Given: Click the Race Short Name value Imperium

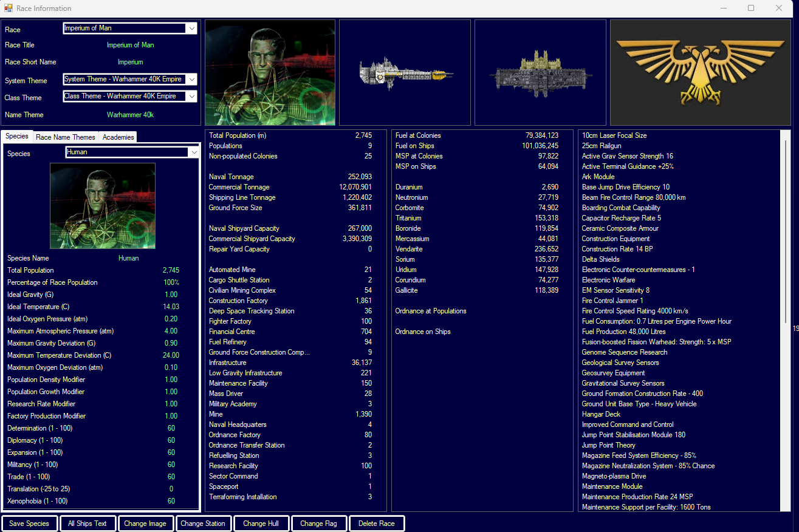Looking at the screenshot, I should coord(131,62).
